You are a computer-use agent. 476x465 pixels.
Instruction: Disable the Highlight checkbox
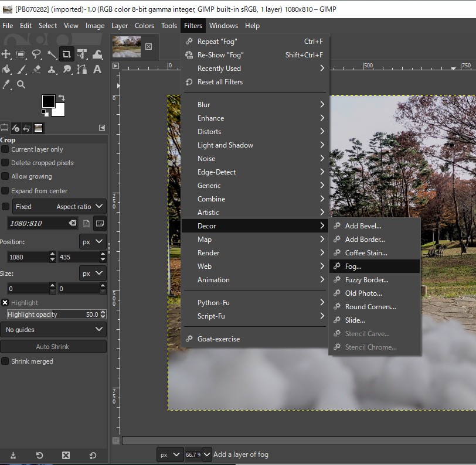pos(5,302)
